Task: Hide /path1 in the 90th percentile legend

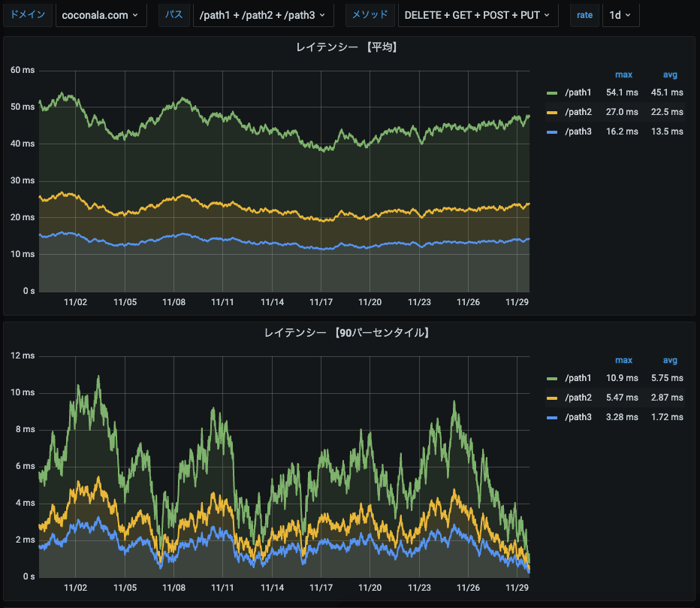Action: click(x=578, y=378)
